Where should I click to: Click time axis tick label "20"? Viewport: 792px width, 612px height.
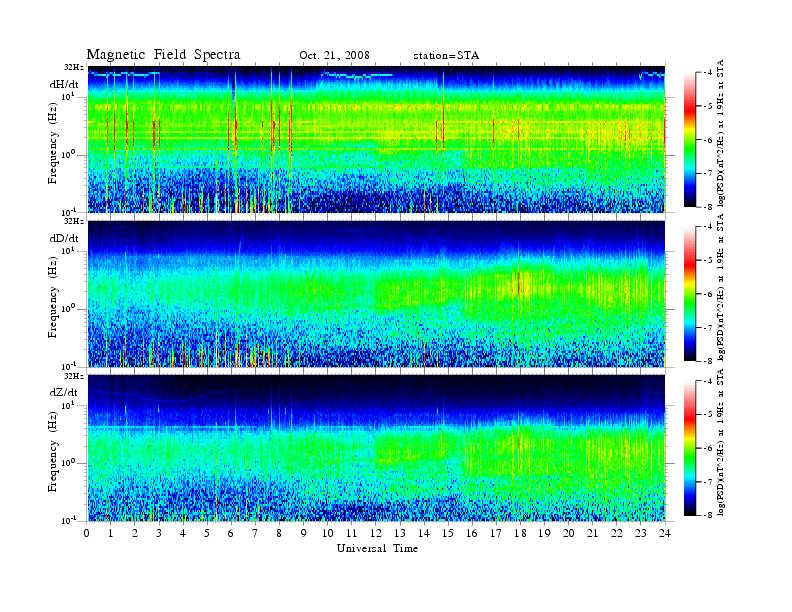click(x=568, y=533)
